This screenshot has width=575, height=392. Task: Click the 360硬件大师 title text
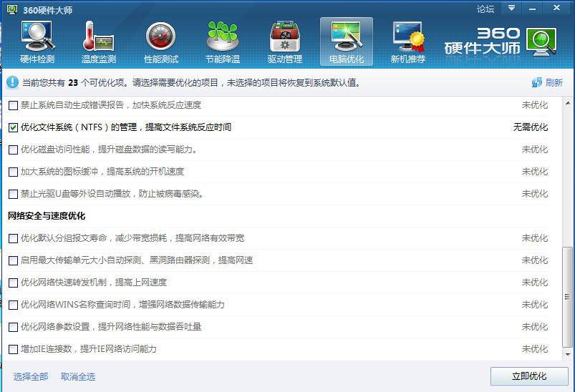48,10
